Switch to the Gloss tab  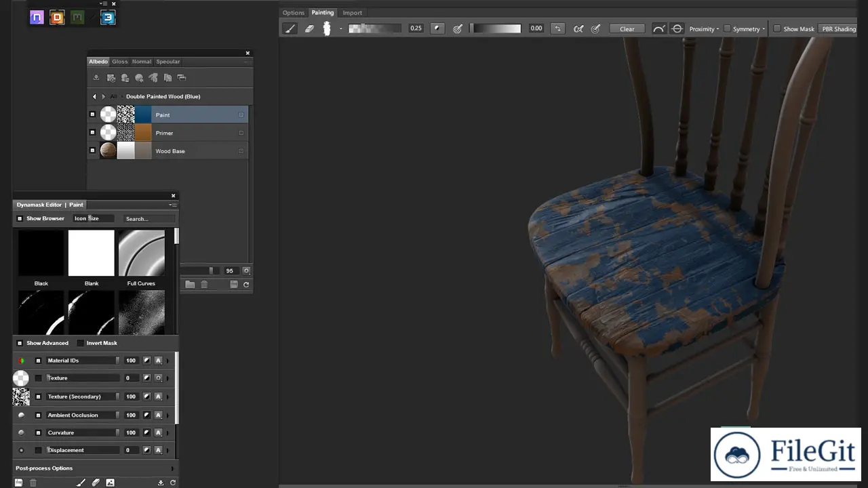119,62
